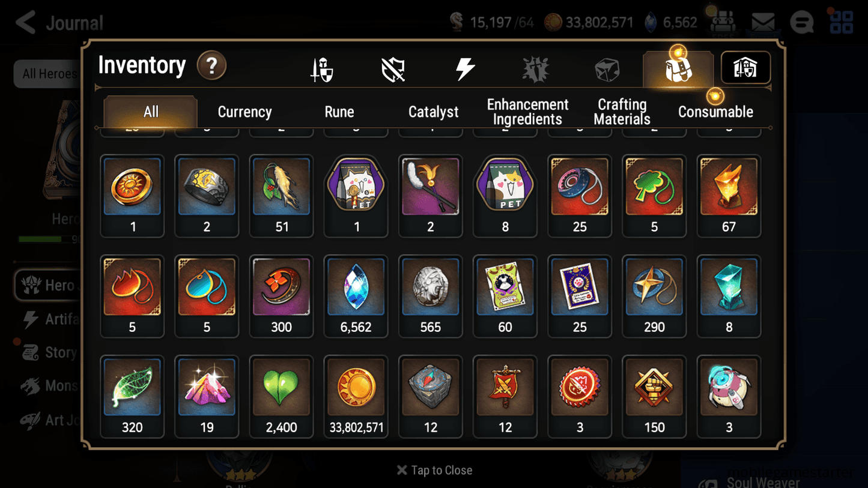868x488 pixels.
Task: Go back using the Journal arrow
Action: pyautogui.click(x=26, y=23)
